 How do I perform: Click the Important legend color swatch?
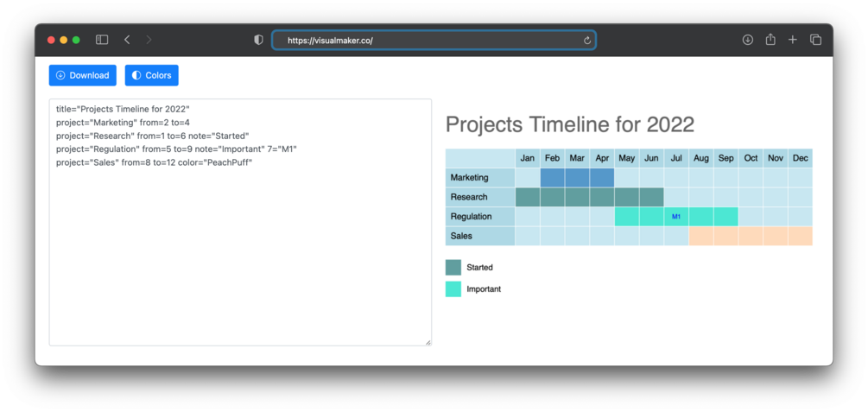click(453, 289)
